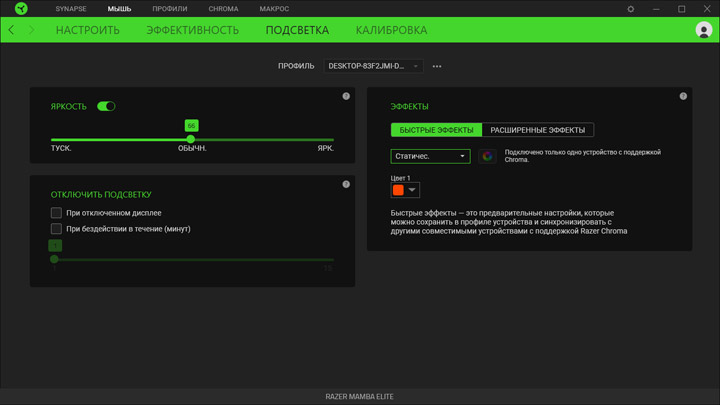This screenshot has height=405, width=720.
Task: Open the CHROMA top tab
Action: (x=223, y=9)
